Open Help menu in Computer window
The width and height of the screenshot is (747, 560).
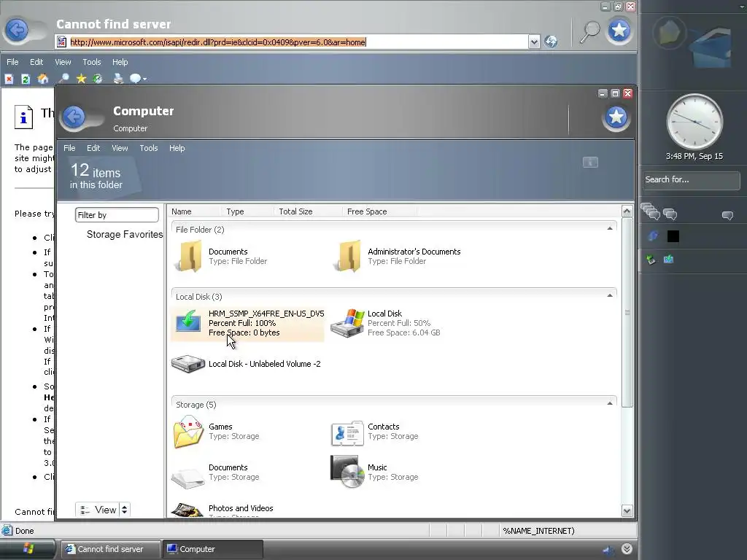(x=177, y=148)
